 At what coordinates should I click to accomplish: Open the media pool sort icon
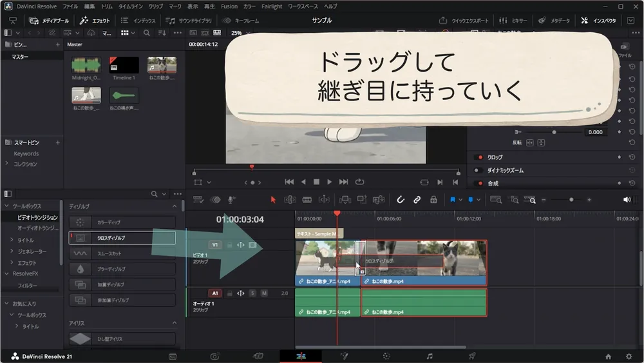click(162, 33)
